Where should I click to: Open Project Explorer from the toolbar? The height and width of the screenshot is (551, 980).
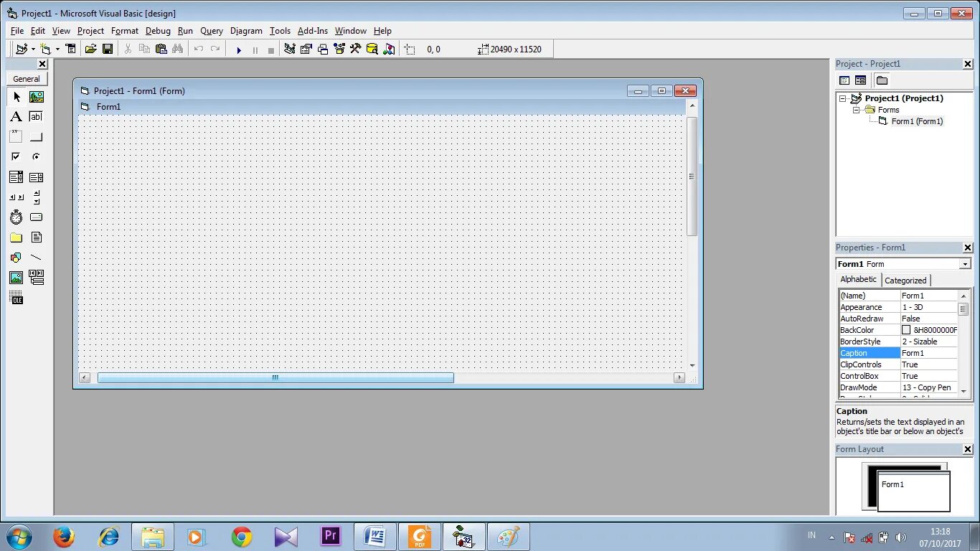tap(290, 49)
